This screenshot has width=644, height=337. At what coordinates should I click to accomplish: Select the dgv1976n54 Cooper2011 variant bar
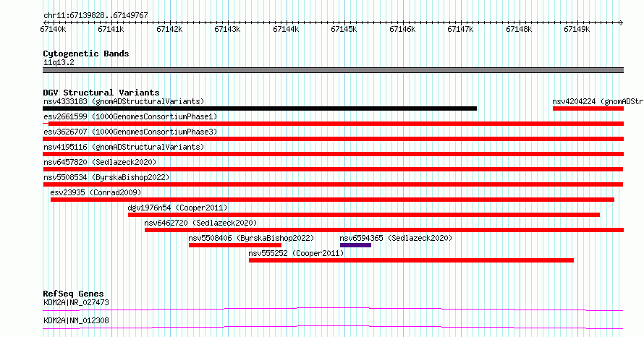point(364,215)
